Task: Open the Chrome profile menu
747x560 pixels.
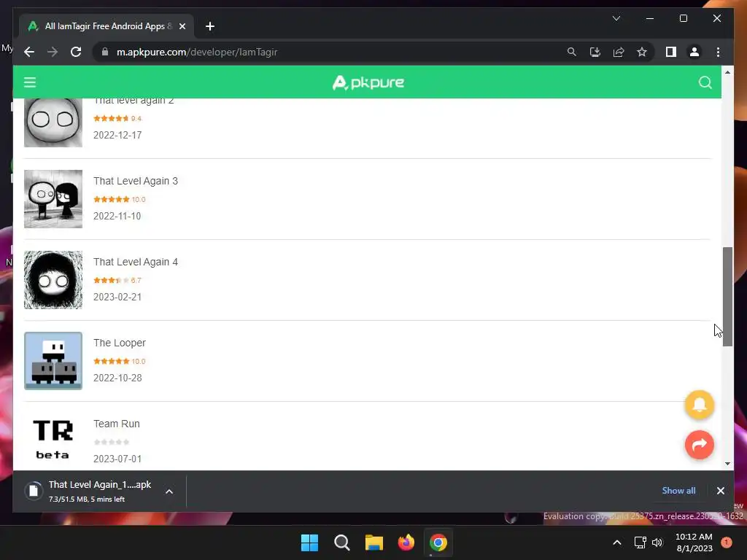Action: (x=694, y=52)
